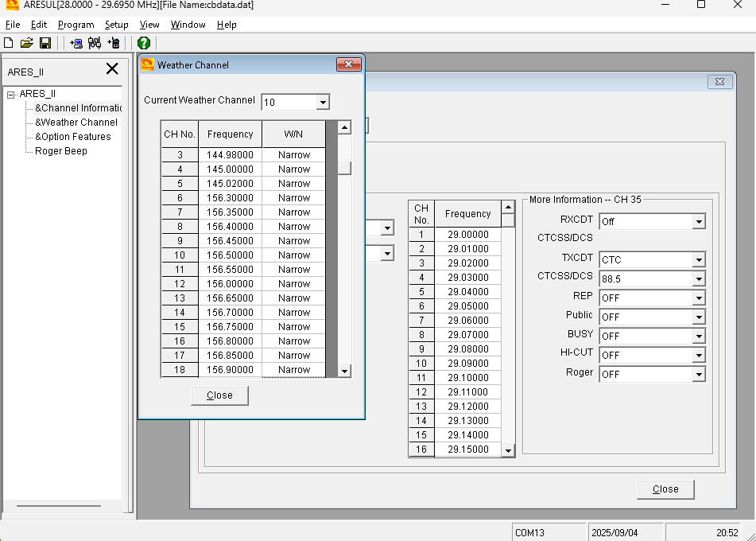Click the W/N column header
The width and height of the screenshot is (756, 541).
click(293, 134)
